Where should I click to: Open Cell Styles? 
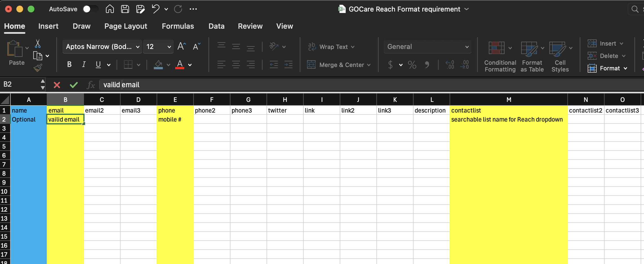click(x=560, y=57)
